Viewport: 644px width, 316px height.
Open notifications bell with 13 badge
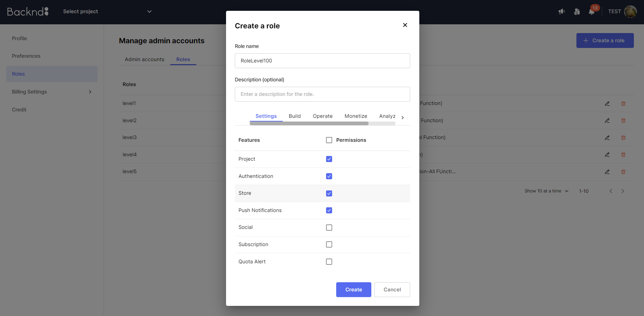click(592, 11)
